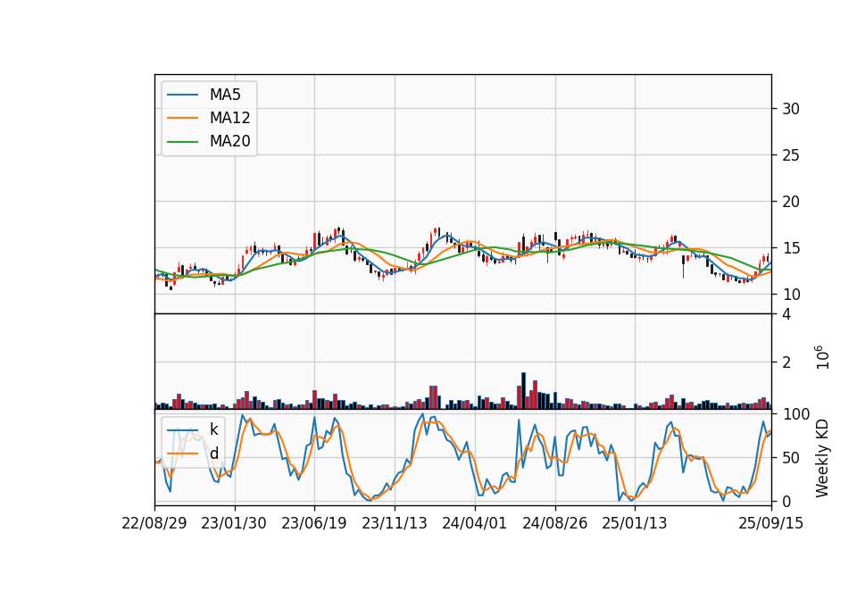Click the 24/04/01 date axis label
857x616 pixels.
pyautogui.click(x=474, y=523)
